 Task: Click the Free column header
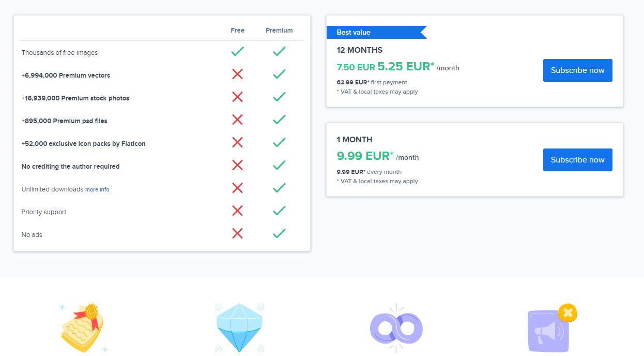click(x=237, y=31)
